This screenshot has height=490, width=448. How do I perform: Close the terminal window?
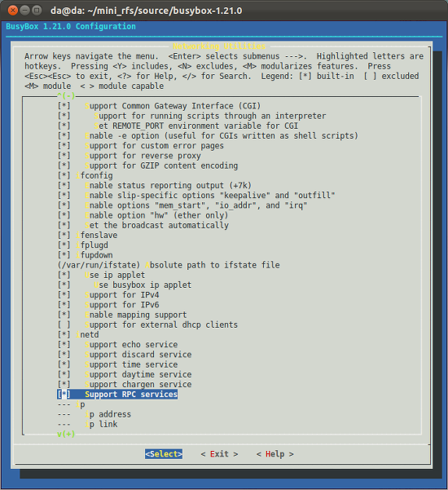tap(13, 11)
